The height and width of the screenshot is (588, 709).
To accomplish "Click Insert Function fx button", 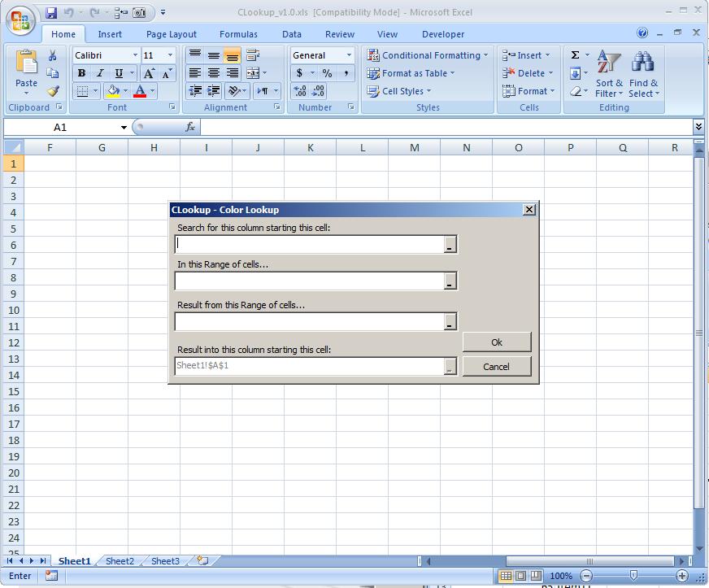I will pos(190,127).
